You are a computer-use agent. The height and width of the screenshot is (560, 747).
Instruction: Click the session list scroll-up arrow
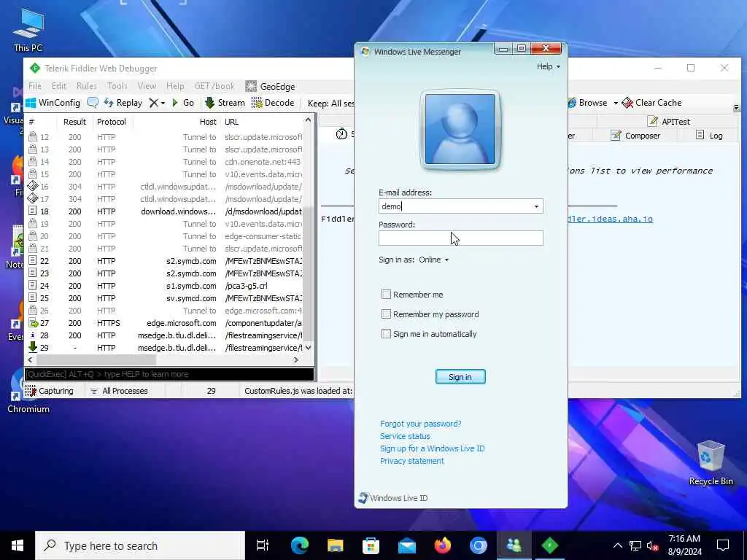(309, 120)
